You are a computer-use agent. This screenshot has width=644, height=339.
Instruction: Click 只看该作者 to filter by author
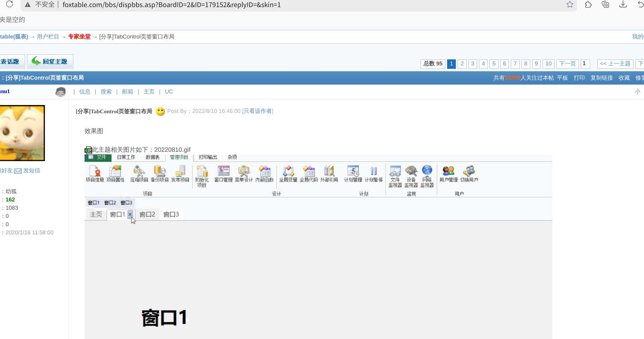click(257, 111)
